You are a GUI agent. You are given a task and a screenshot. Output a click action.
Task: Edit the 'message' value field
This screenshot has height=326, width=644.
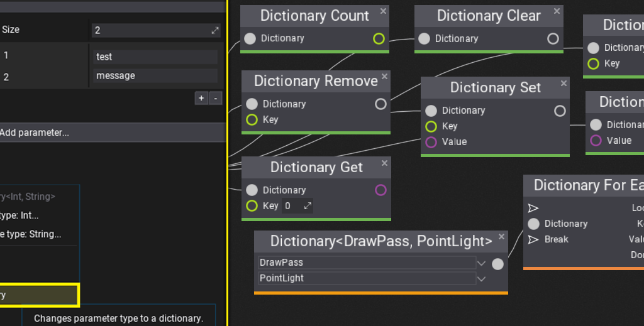point(156,75)
